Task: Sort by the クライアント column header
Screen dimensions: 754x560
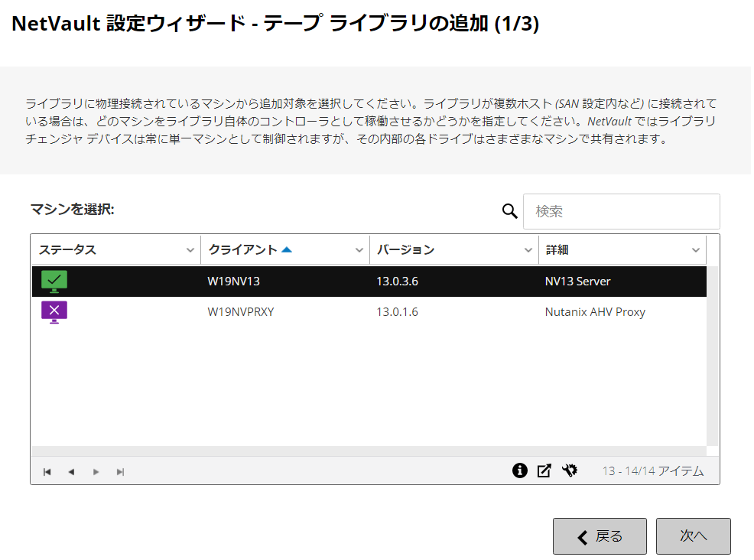Action: (x=242, y=250)
